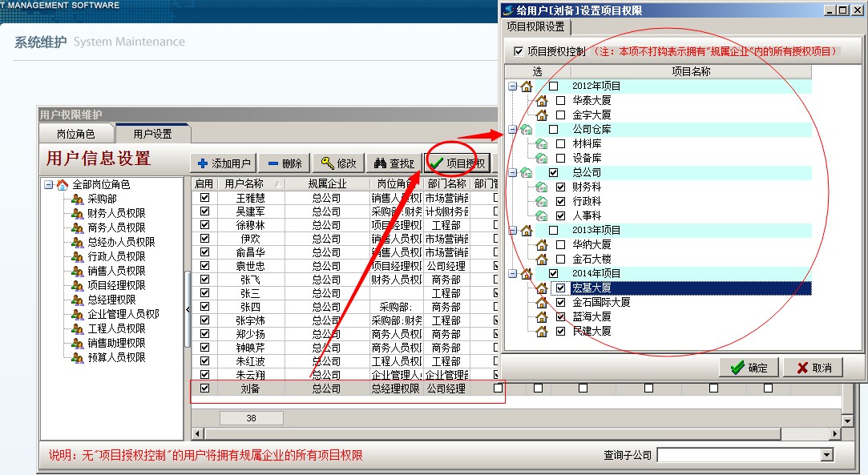Image resolution: width=868 pixels, height=475 pixels.
Task: Click the user icon beside 采购部 role
Action: [x=77, y=199]
